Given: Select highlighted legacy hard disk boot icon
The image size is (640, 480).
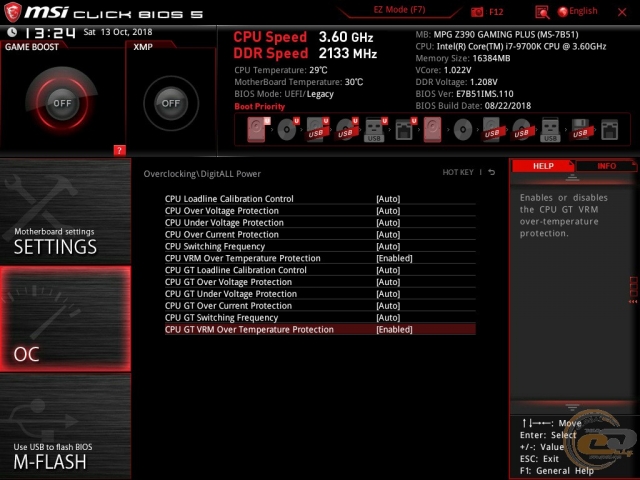Looking at the screenshot, I should click(432, 130).
